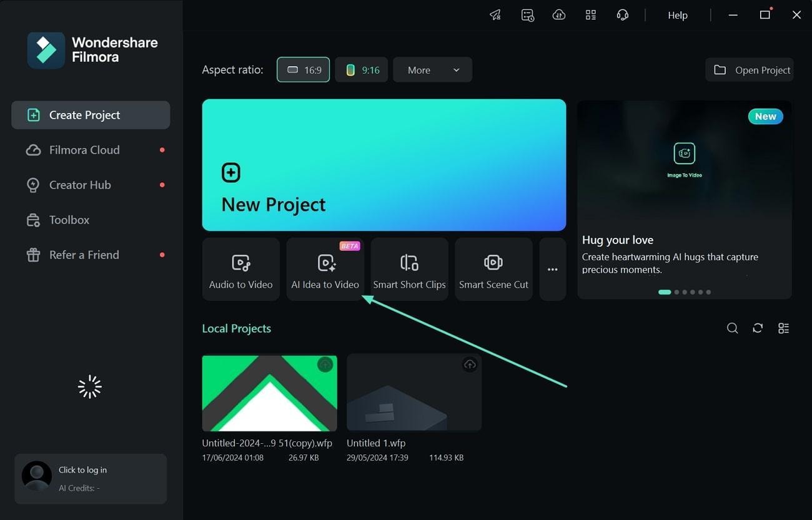This screenshot has width=812, height=520.
Task: Select the second banner carousel dot
Action: 676,292
